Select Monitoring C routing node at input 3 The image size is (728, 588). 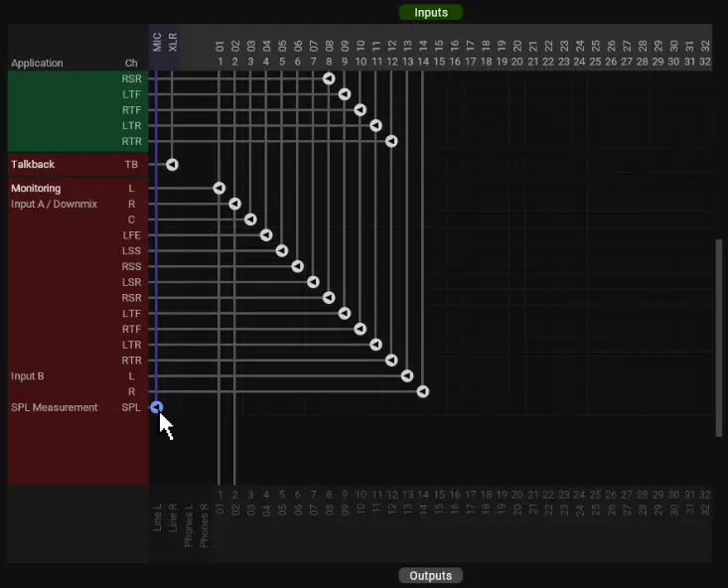tap(250, 220)
